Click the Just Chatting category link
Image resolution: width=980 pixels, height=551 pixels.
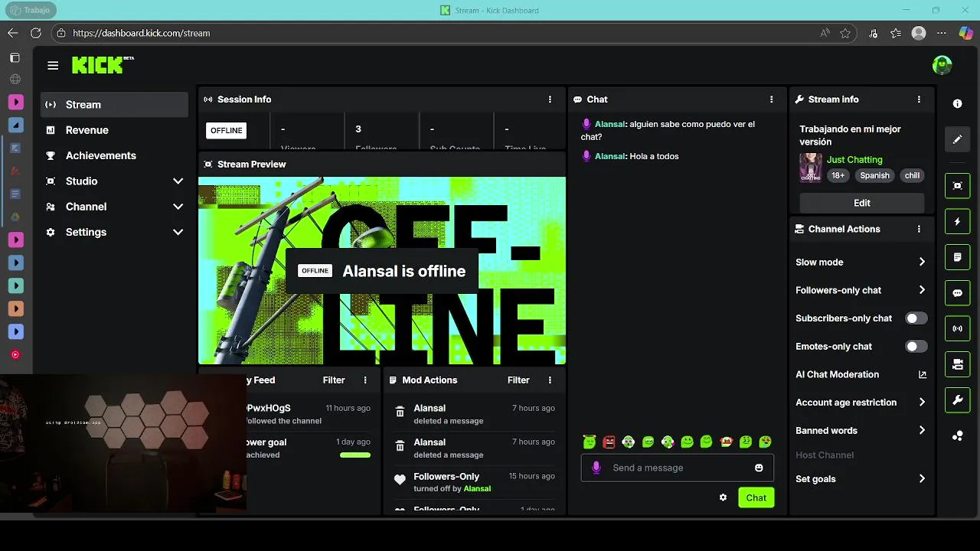pos(854,160)
